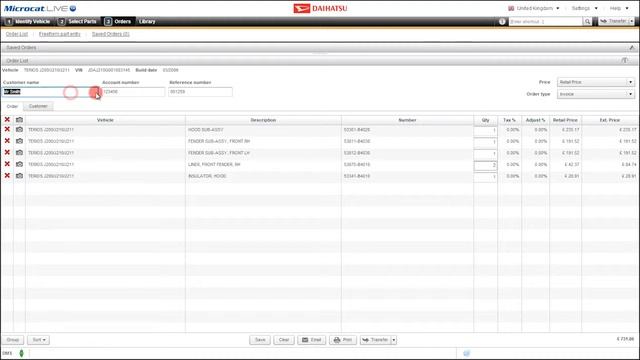Open the Library tab

tap(147, 21)
